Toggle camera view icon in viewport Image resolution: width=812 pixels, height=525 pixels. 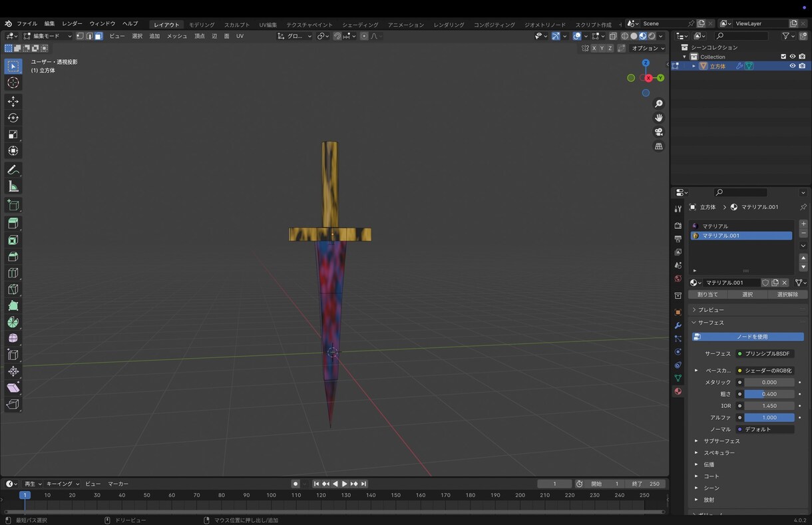click(659, 132)
